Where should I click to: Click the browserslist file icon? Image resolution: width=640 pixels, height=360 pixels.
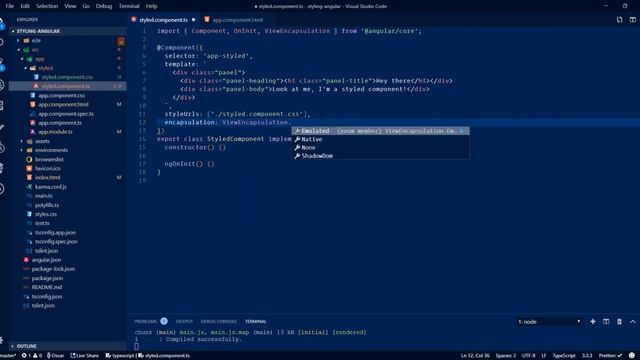[29, 160]
